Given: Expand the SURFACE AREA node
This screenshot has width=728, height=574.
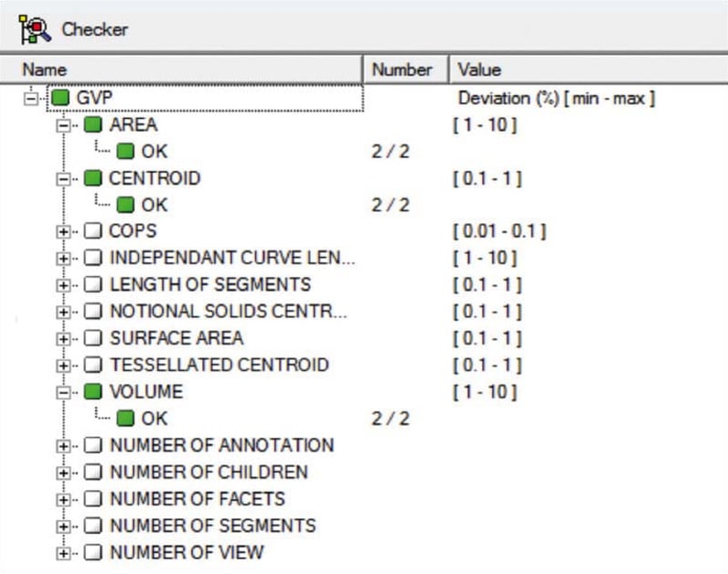Looking at the screenshot, I should coord(63,339).
